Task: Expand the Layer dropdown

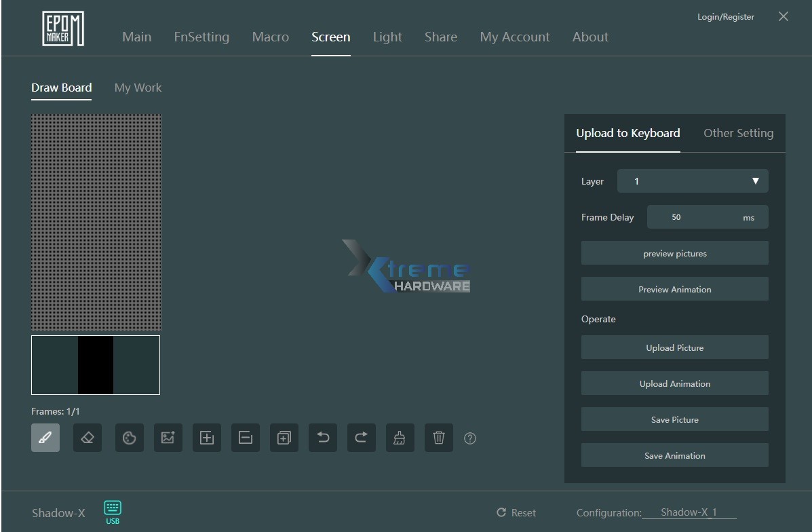Action: [693, 181]
